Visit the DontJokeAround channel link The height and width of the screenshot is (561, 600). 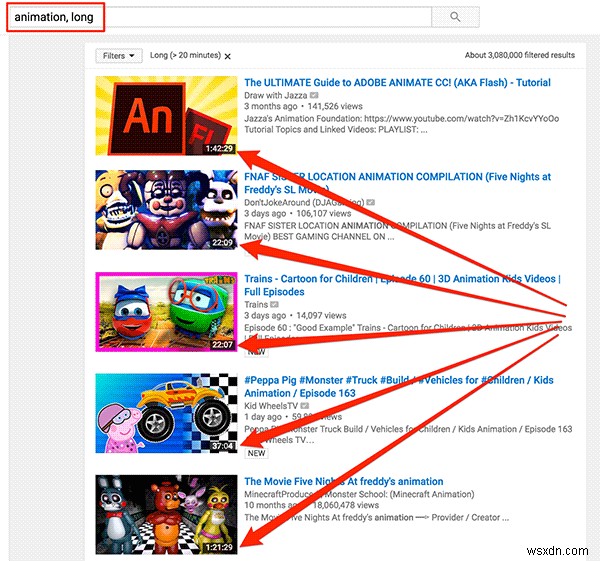click(304, 202)
